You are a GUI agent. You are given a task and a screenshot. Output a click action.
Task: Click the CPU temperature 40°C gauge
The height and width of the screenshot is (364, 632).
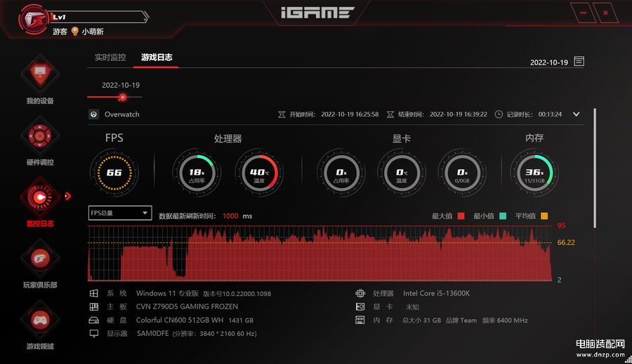tap(259, 173)
